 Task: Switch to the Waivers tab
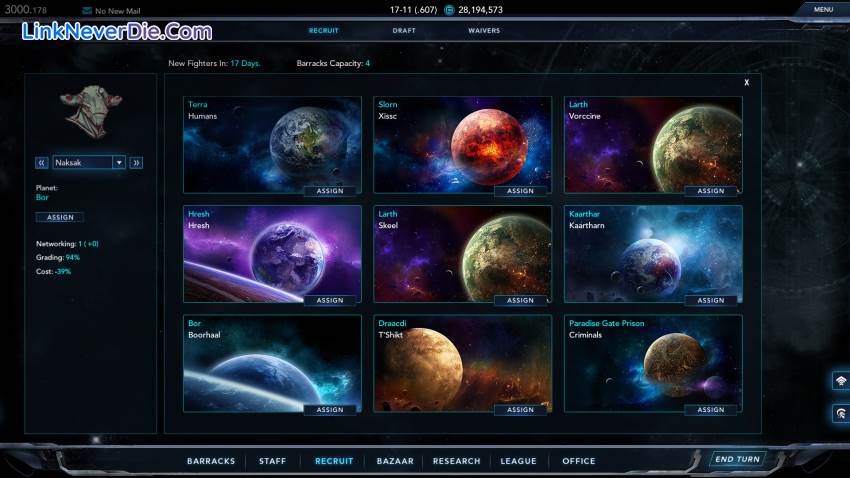pyautogui.click(x=484, y=31)
